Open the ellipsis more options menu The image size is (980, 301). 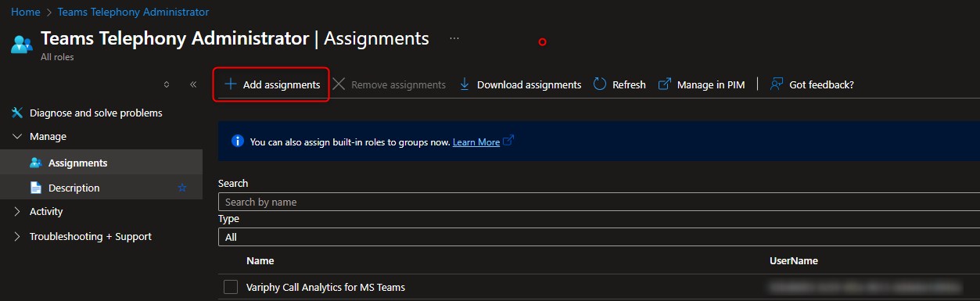454,38
